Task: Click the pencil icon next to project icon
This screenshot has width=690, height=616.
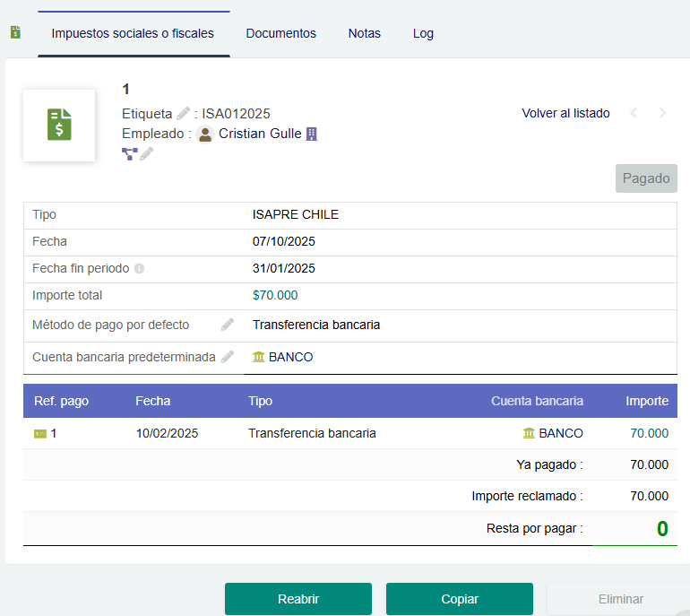Action: point(146,153)
